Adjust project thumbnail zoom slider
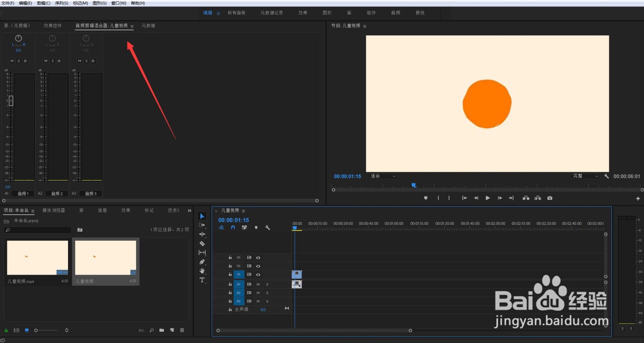This screenshot has width=644, height=343. 46,330
